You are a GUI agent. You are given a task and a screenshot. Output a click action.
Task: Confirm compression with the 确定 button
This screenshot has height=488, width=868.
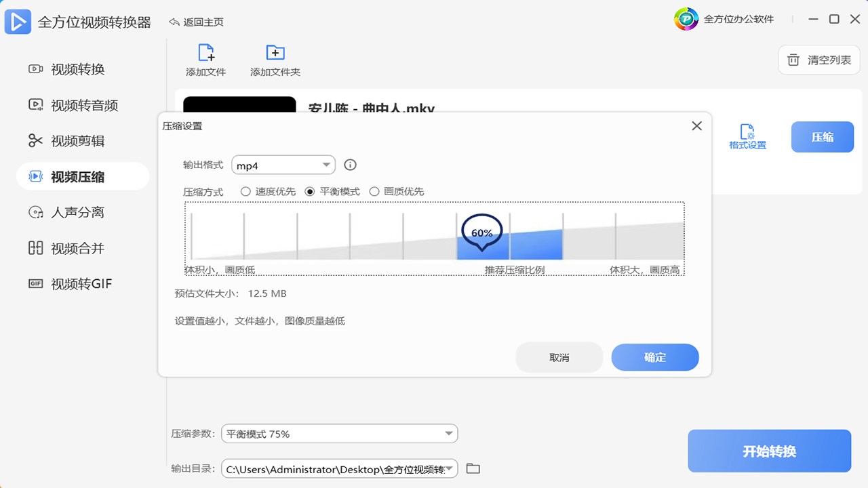[654, 357]
